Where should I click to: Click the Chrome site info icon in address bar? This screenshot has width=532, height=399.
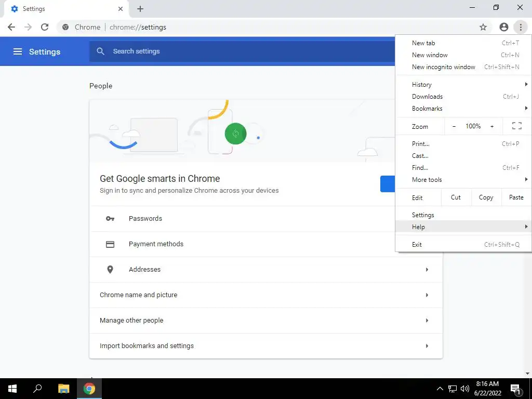(x=65, y=27)
